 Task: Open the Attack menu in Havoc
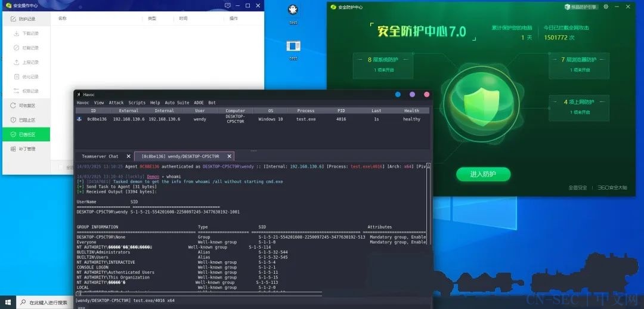[x=116, y=103]
